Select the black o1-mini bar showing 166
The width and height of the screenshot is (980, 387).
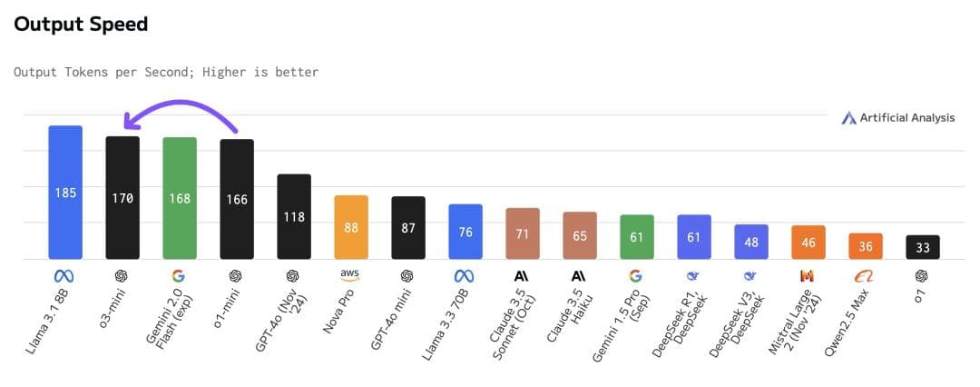point(237,199)
